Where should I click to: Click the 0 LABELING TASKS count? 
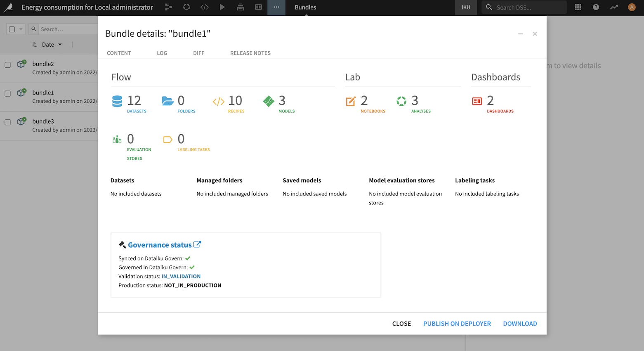[x=193, y=142]
